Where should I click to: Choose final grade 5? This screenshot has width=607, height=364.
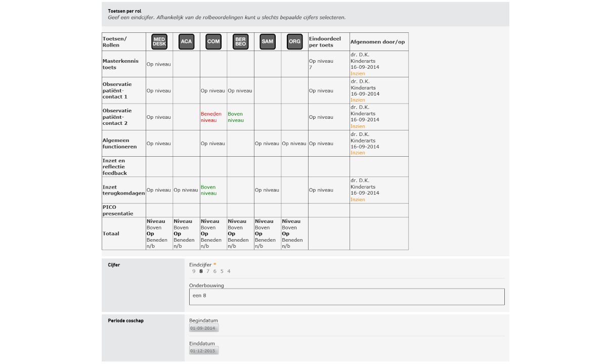pos(222,271)
